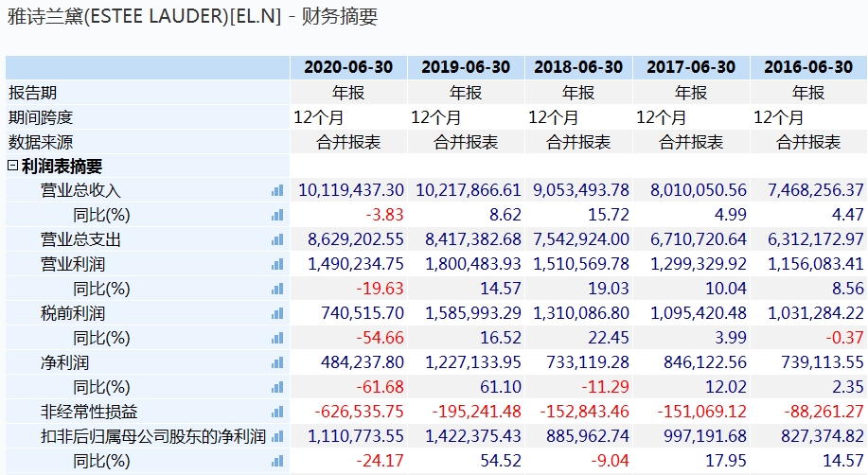Click the 雅诗兰黛(ESTEE LAUDER)[EL.N] title
The width and height of the screenshot is (868, 475).
(x=146, y=17)
